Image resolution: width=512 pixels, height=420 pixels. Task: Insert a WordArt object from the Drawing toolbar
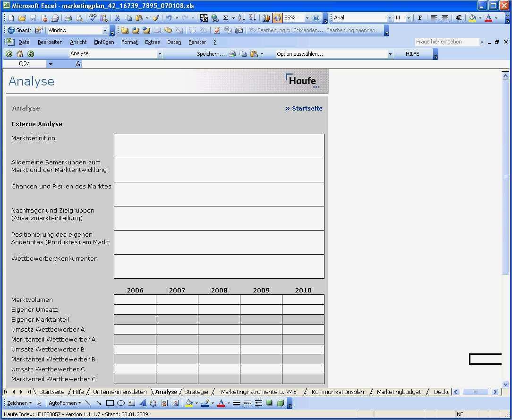[143, 403]
